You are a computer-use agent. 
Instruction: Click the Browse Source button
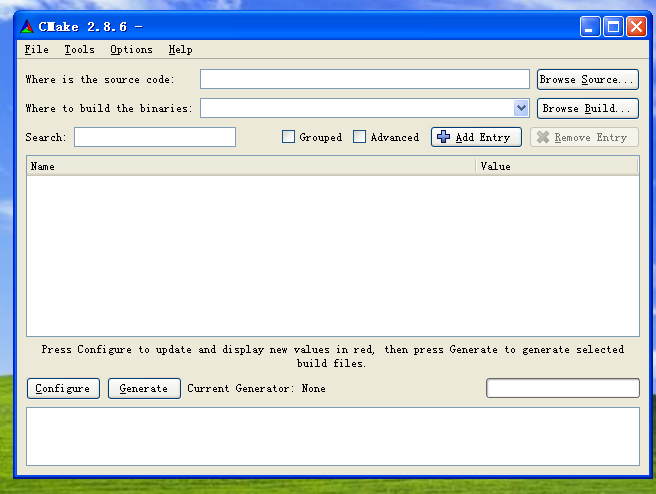click(587, 79)
